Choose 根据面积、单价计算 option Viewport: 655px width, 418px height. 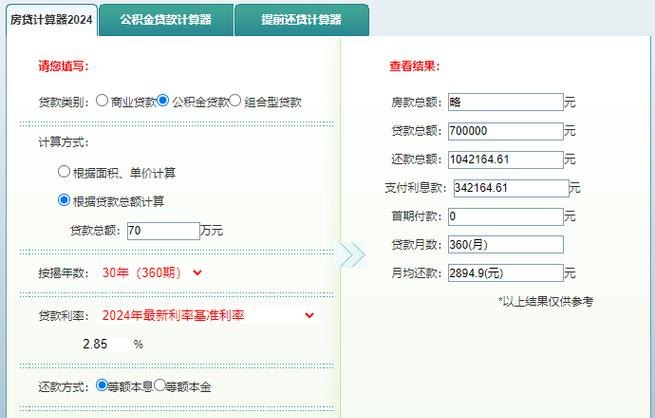(x=64, y=172)
